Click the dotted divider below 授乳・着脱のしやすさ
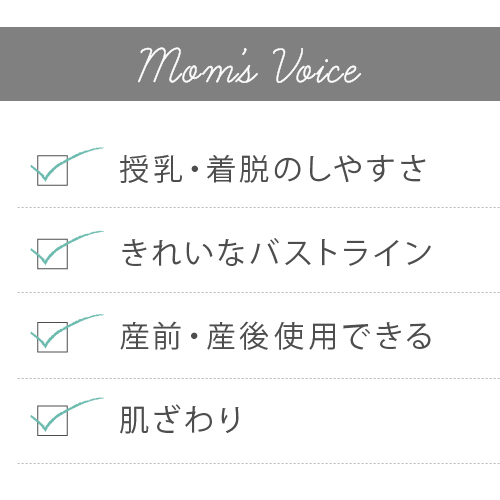The image size is (500, 500). [x=258, y=207]
